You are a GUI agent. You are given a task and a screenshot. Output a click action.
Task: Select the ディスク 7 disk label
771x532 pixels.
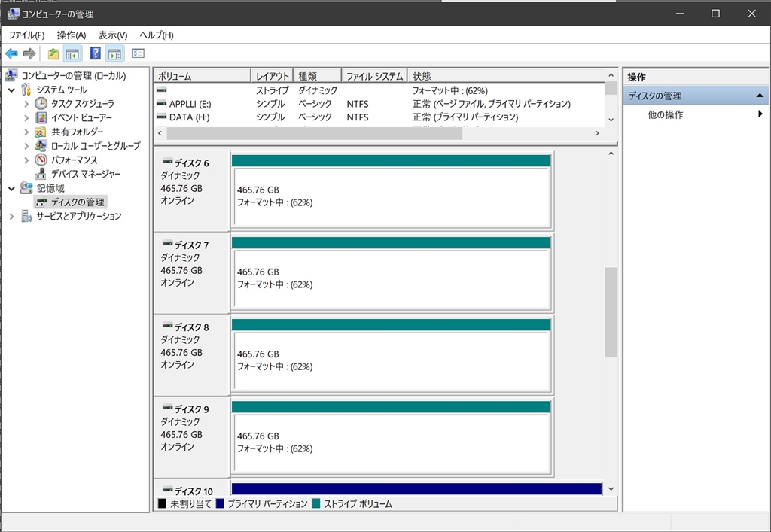[x=192, y=245]
